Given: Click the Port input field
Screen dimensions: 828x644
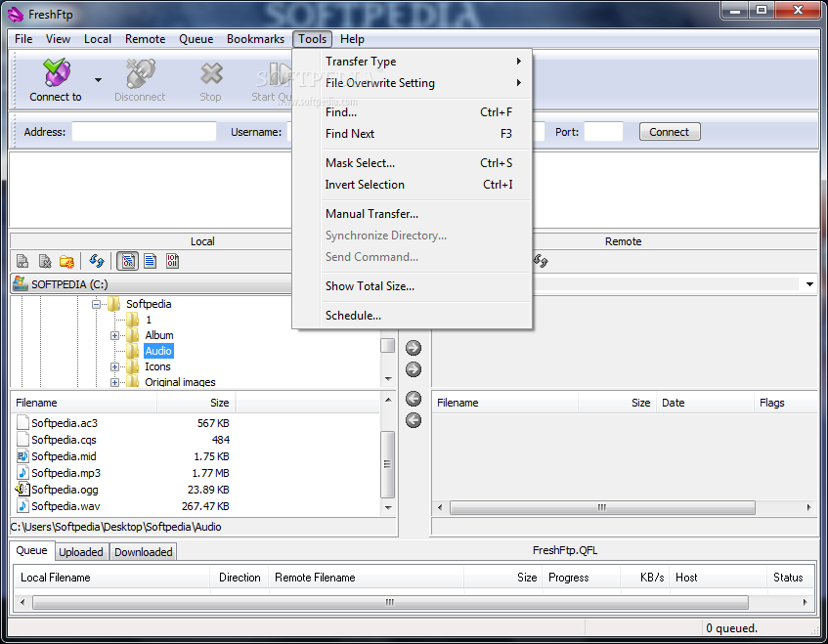Looking at the screenshot, I should [603, 132].
